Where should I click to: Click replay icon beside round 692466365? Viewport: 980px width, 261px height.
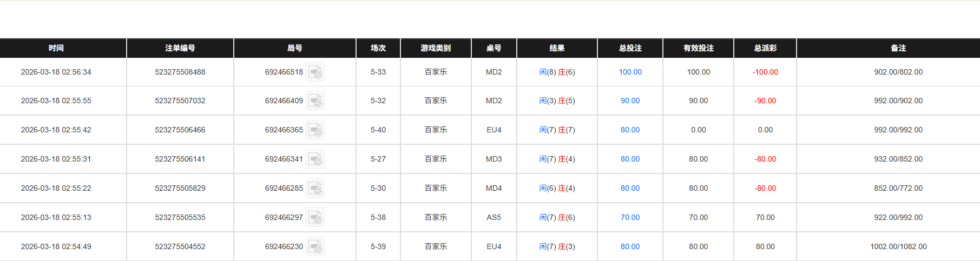coord(315,130)
